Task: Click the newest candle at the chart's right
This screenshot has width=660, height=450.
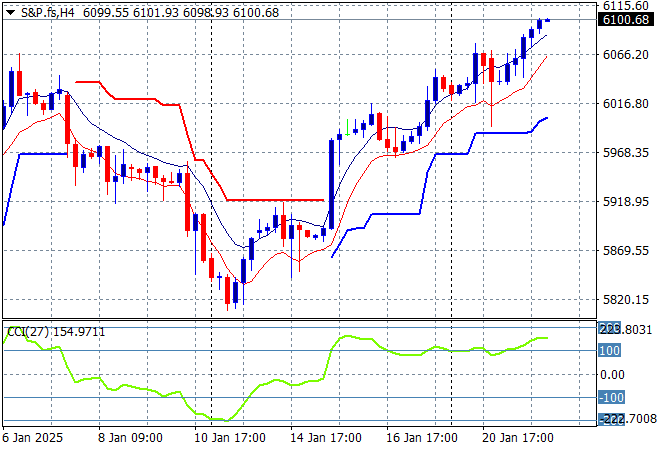Action: pyautogui.click(x=547, y=20)
